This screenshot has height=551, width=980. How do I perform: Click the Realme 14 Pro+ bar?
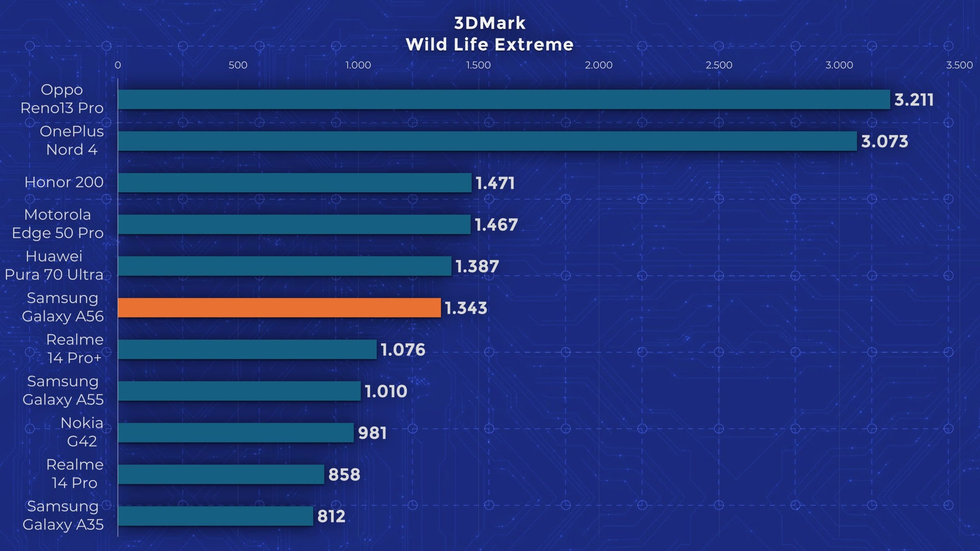(247, 349)
